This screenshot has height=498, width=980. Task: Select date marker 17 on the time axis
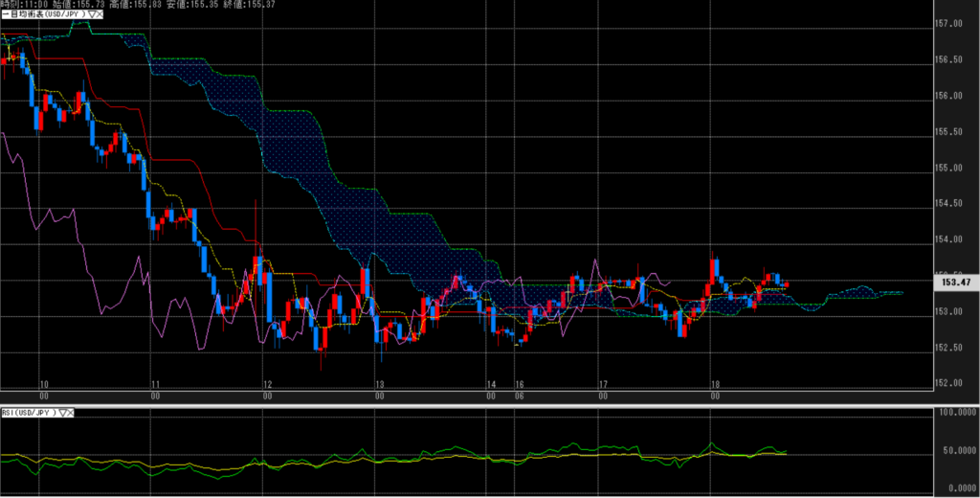tap(603, 384)
